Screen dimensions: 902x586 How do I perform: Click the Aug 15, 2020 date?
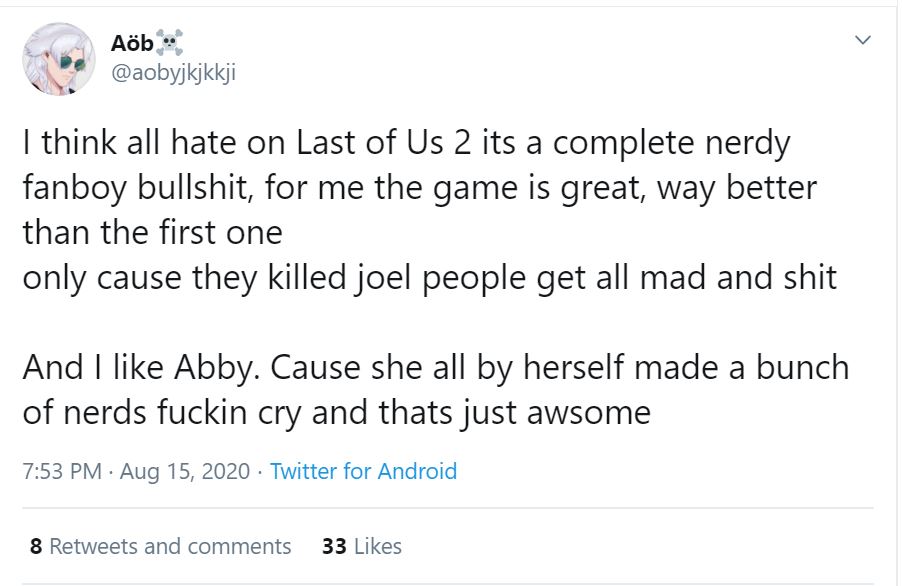(184, 471)
